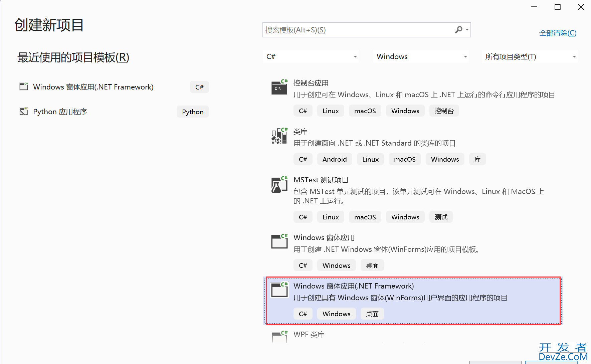Select the 类库 template title
591x364 pixels.
coord(300,131)
